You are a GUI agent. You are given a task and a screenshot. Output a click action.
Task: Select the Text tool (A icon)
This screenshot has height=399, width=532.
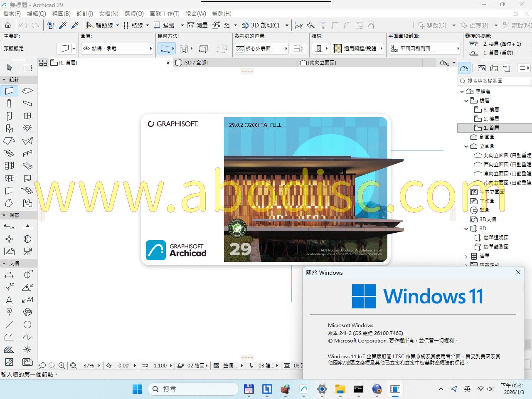click(x=9, y=300)
